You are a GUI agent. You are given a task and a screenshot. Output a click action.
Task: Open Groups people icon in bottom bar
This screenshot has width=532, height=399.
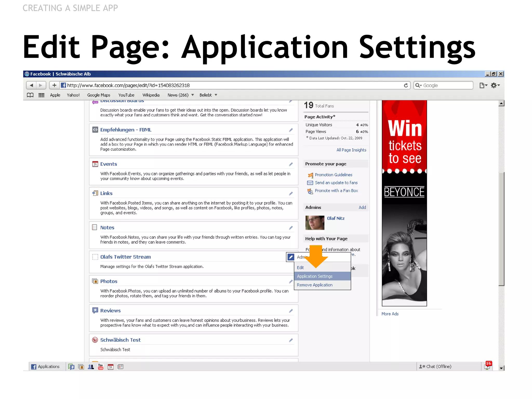click(91, 367)
